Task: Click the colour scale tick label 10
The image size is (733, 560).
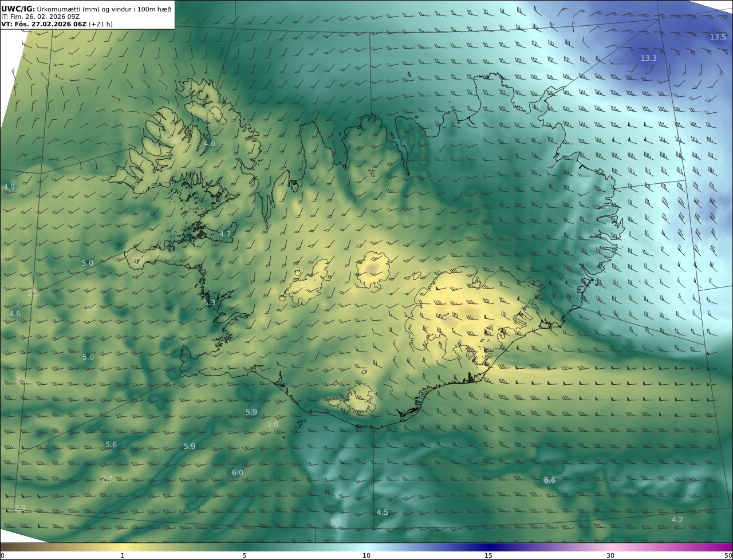Action: (366, 555)
